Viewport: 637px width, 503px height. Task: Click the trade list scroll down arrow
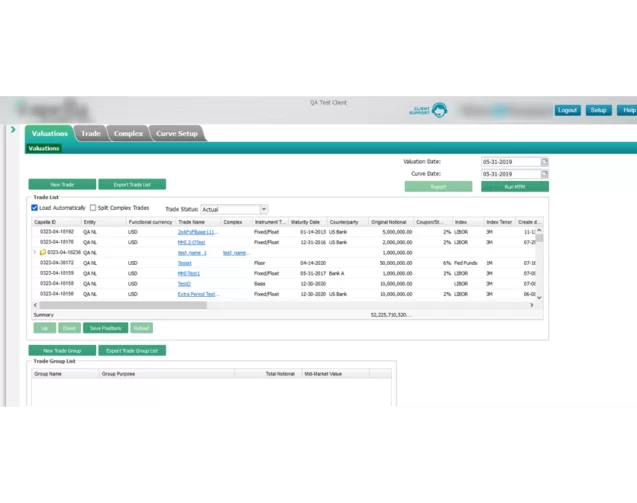(x=540, y=298)
